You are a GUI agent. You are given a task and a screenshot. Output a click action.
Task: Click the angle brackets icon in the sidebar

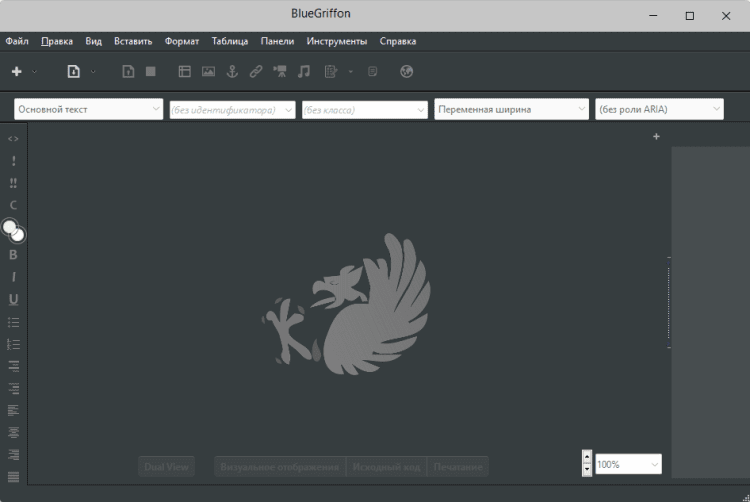13,139
